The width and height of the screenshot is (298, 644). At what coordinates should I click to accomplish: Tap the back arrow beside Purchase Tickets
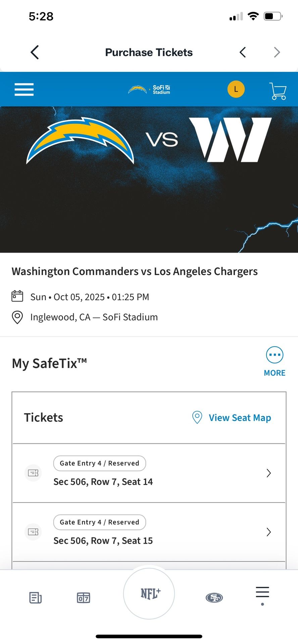coord(35,52)
